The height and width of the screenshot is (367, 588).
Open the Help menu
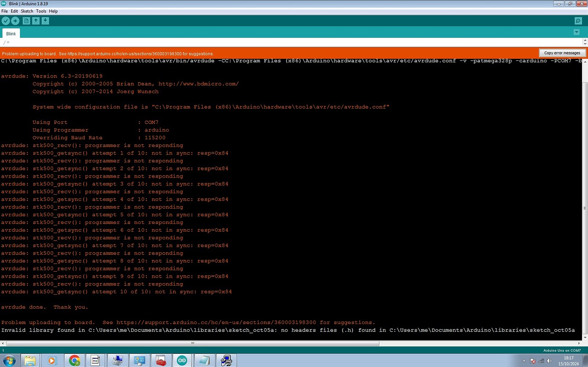(53, 11)
